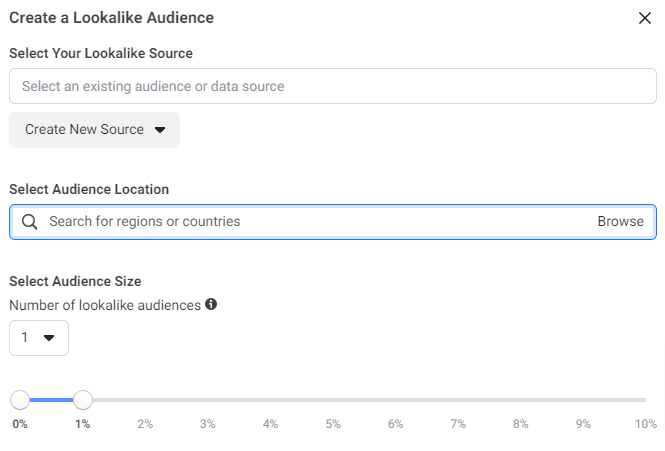The height and width of the screenshot is (451, 665).
Task: Close the Create a Lookalike Audience dialog
Action: pos(645,18)
